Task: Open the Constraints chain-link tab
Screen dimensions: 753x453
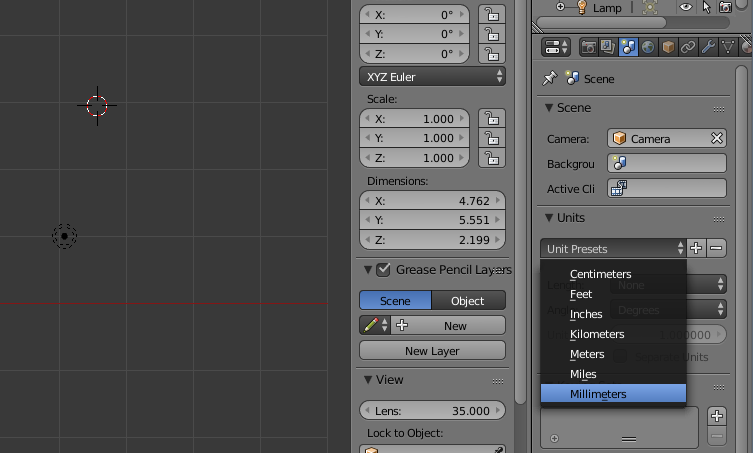Action: pyautogui.click(x=688, y=47)
